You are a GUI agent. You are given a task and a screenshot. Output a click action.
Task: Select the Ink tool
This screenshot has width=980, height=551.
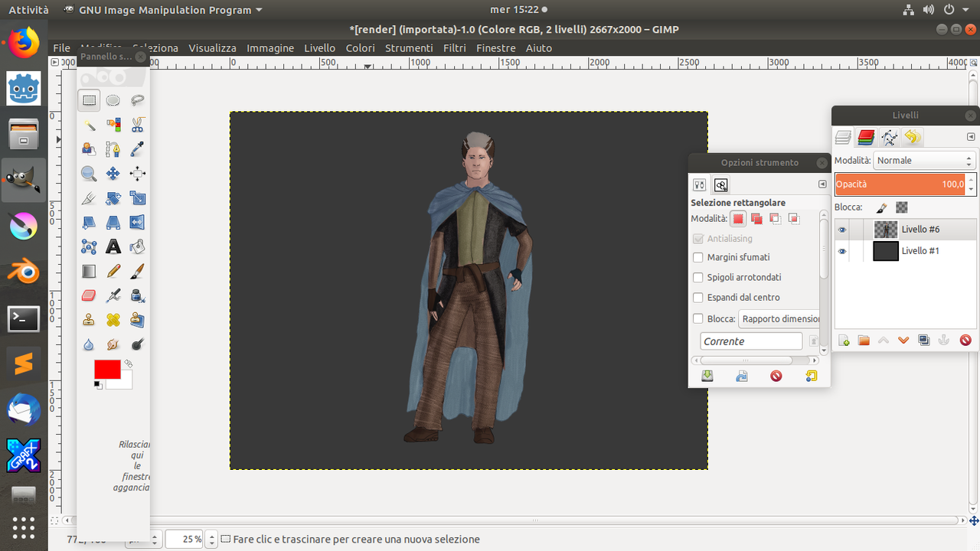click(138, 296)
